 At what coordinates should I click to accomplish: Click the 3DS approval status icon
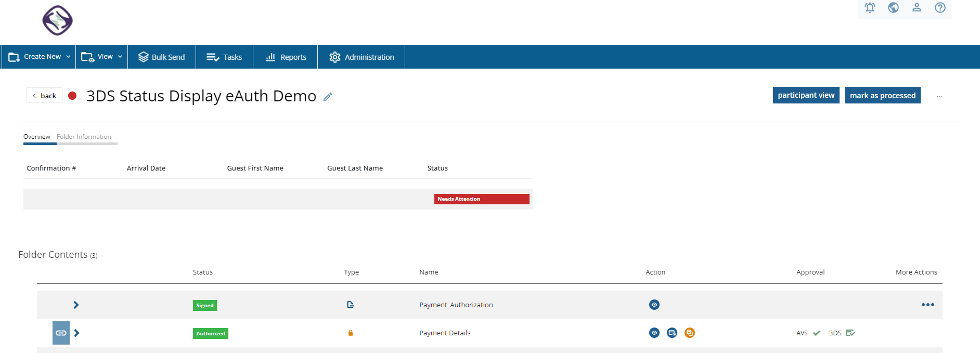(850, 333)
